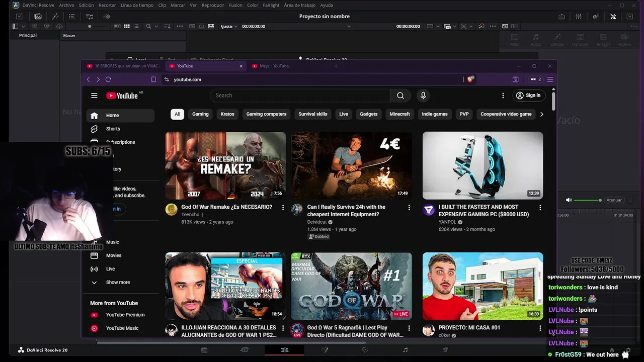
Task: Open the Sound Library icon in DaVinci toolbar
Action: 90,16
